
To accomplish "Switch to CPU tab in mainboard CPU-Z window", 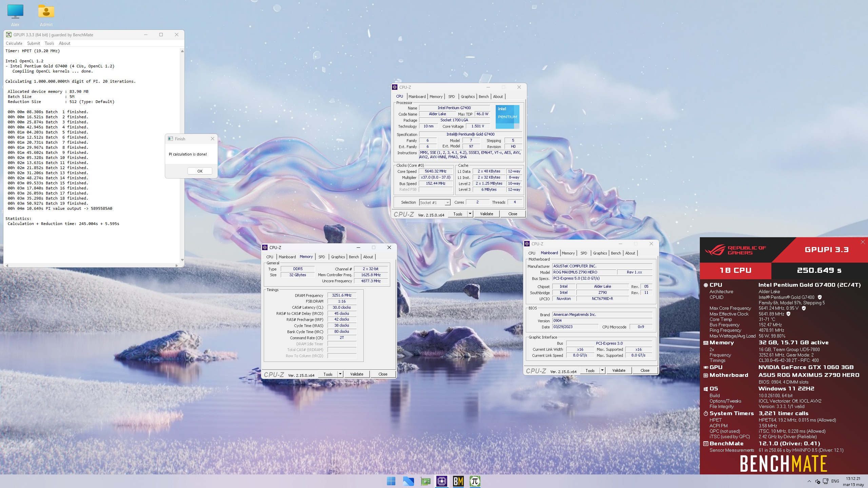I will (x=532, y=253).
